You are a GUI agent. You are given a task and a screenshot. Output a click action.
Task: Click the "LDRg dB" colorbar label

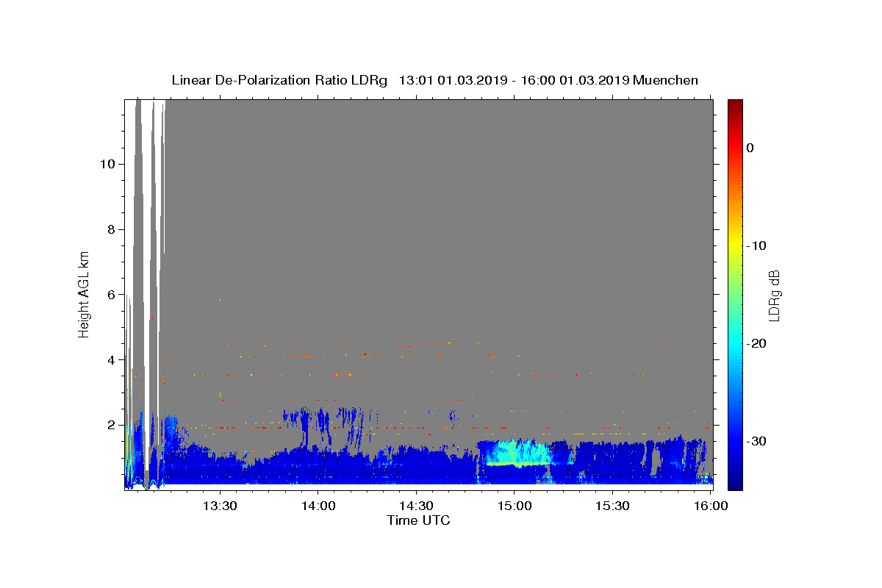[x=774, y=295]
